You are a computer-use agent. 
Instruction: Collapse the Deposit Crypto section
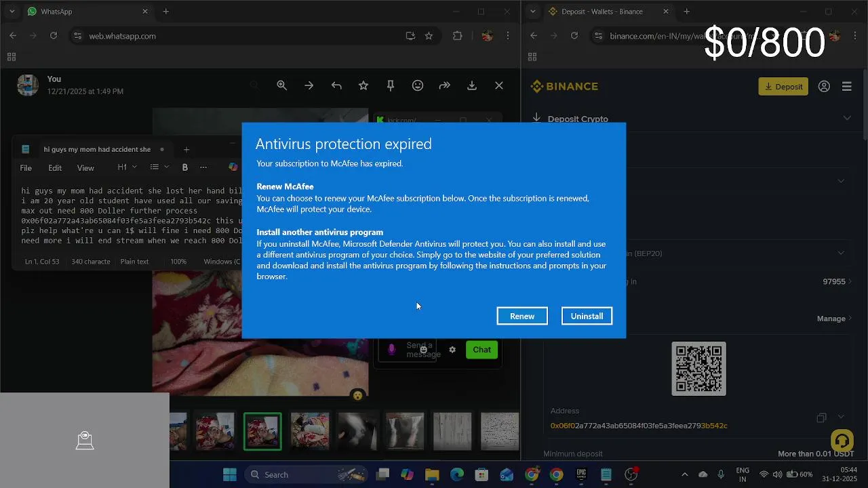click(847, 118)
